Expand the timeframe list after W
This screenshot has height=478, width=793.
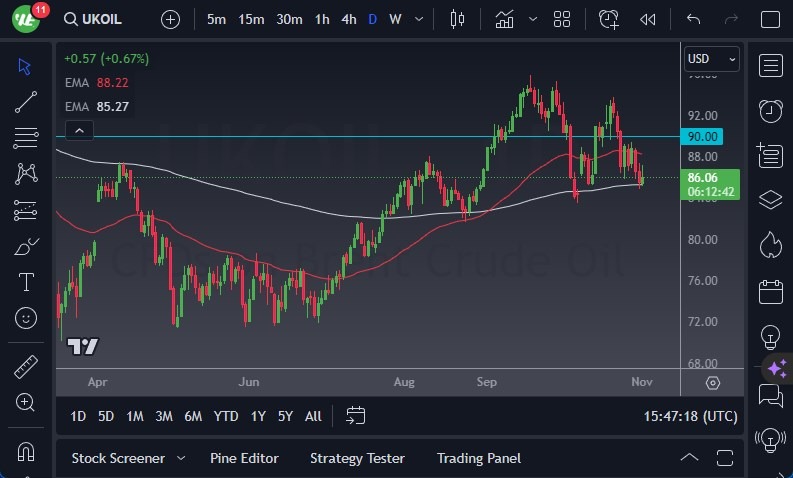(419, 19)
